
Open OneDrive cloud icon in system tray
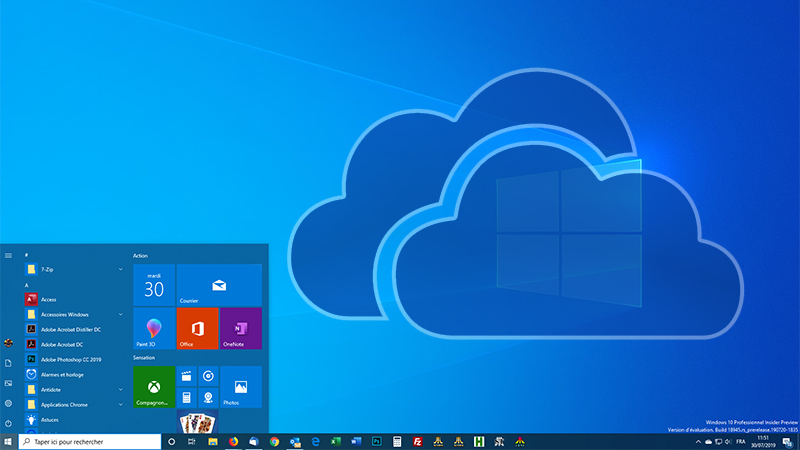[708, 442]
